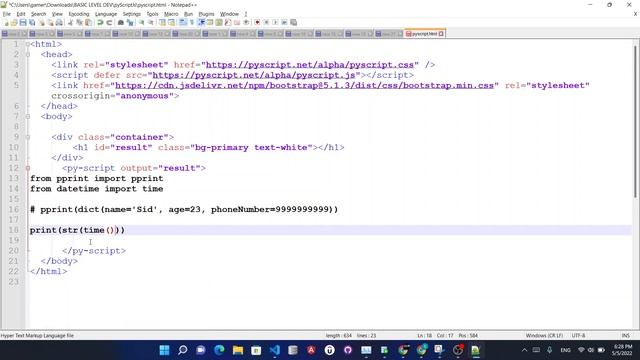
Task: Click the Paste toolbar icon
Action: pos(88,22)
